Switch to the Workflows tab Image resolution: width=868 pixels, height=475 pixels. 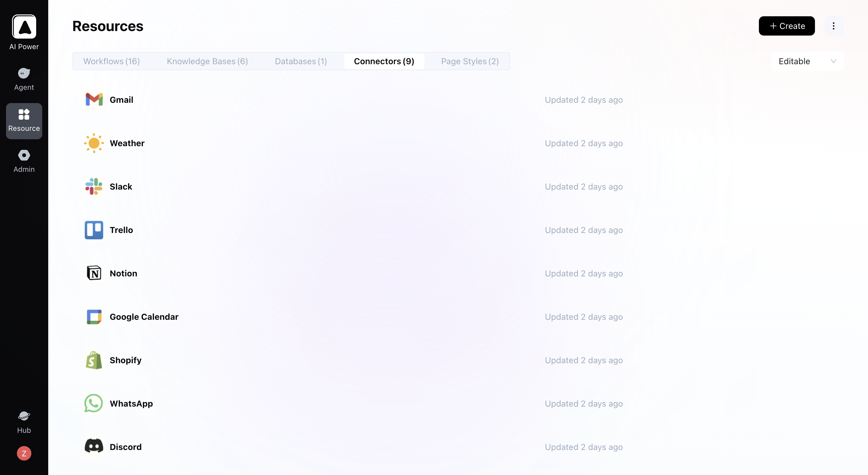point(112,61)
